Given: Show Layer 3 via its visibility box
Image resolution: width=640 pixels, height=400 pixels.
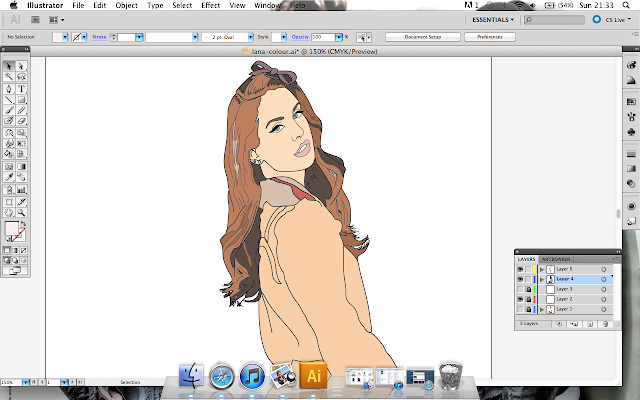Looking at the screenshot, I should (519, 289).
